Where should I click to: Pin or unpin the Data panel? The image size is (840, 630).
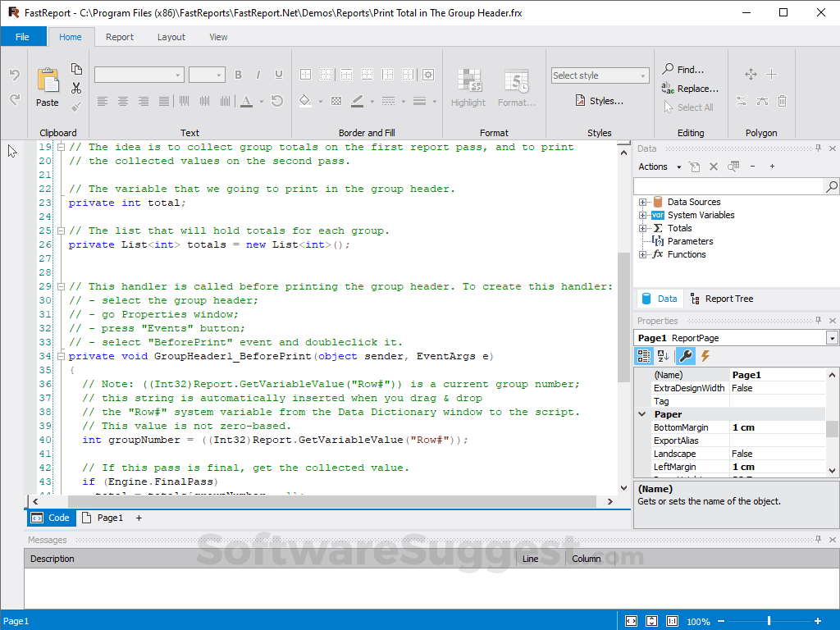[818, 148]
